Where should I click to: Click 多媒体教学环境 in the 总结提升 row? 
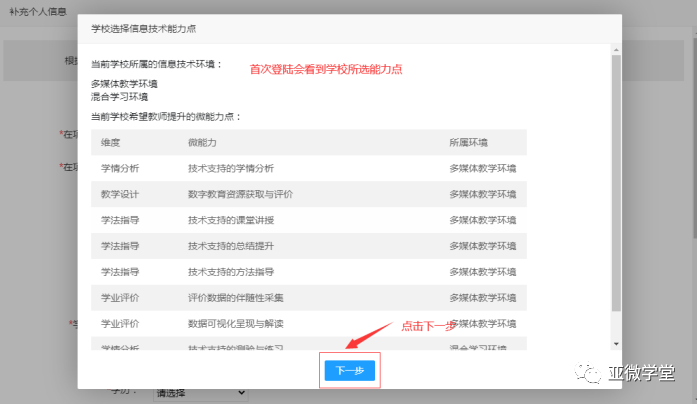pos(483,246)
